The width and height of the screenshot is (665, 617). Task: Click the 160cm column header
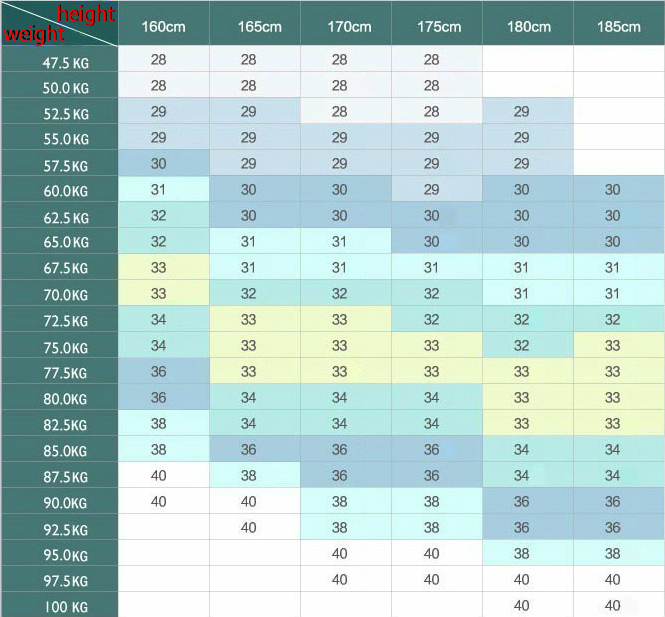point(164,26)
